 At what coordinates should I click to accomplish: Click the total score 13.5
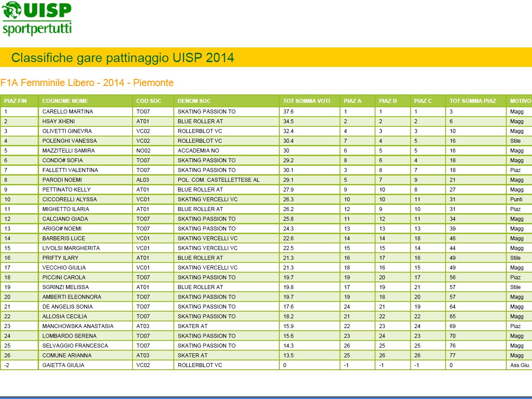pos(289,356)
